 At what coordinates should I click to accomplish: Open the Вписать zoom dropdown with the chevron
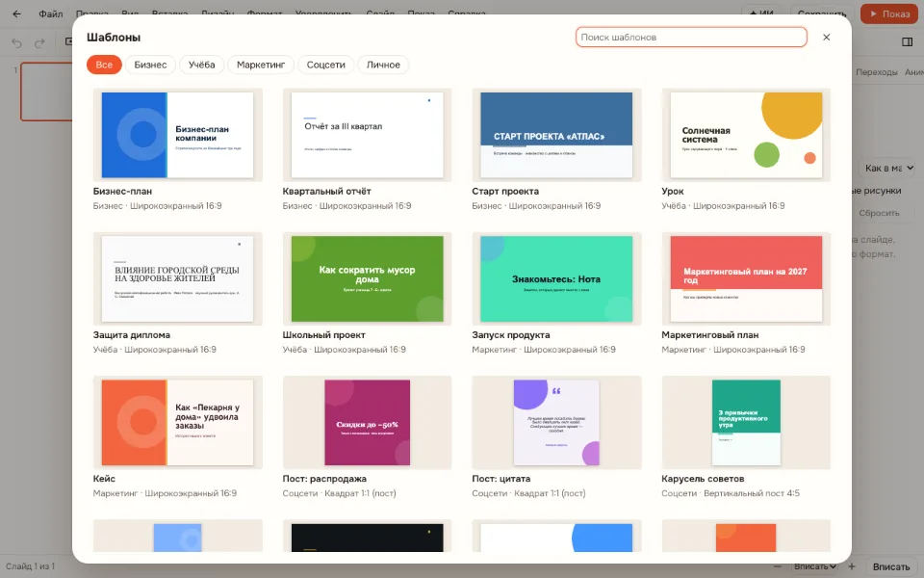(815, 566)
